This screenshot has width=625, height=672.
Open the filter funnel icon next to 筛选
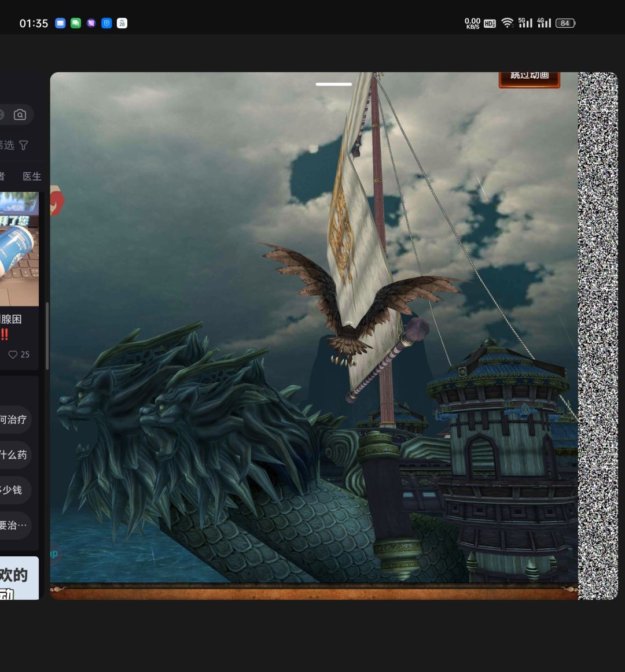(24, 145)
